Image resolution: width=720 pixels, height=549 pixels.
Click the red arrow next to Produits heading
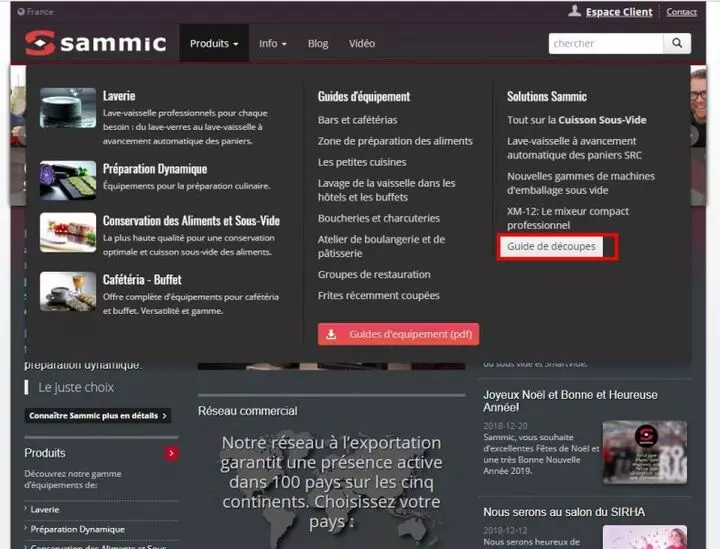[171, 453]
